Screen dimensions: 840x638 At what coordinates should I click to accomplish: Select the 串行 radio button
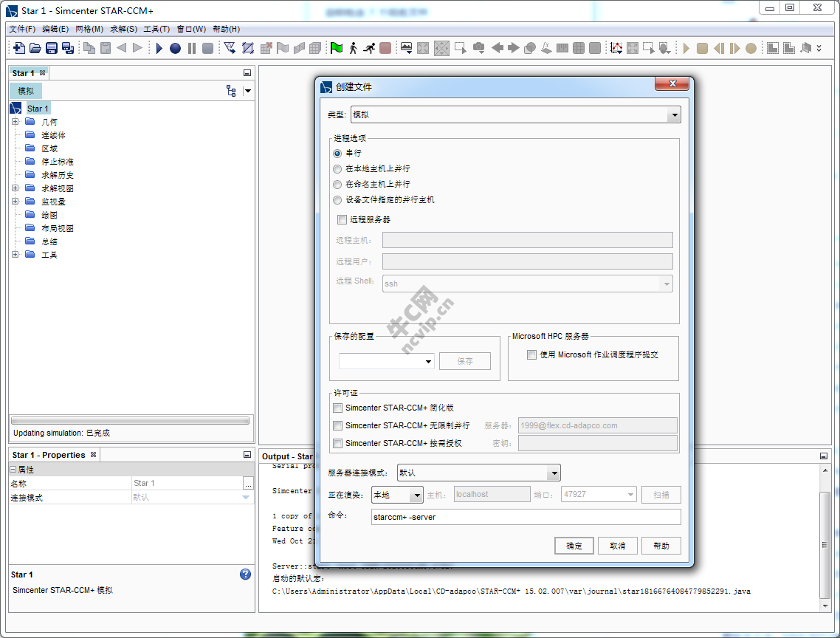tap(337, 154)
